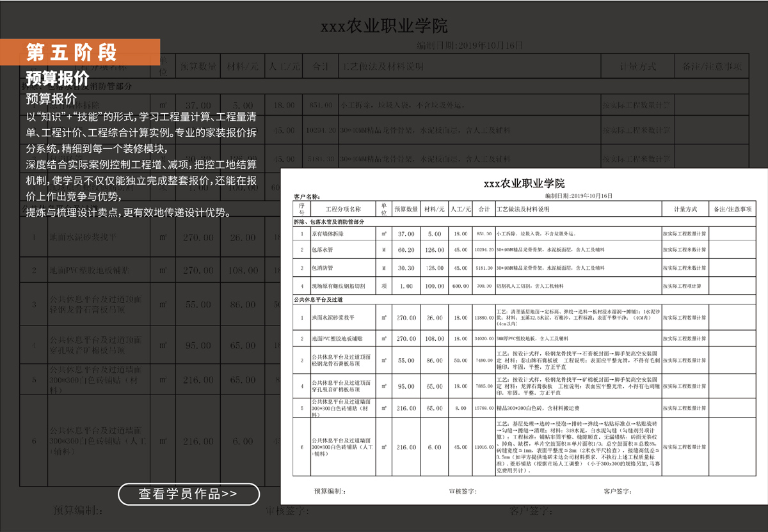This screenshot has width=768, height=532.
Task: Click the 客户签字: label on the white sheet
Action: click(x=618, y=491)
